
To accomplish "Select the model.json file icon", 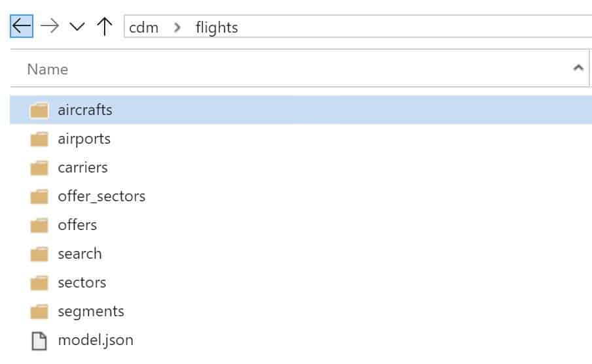I will coord(39,340).
